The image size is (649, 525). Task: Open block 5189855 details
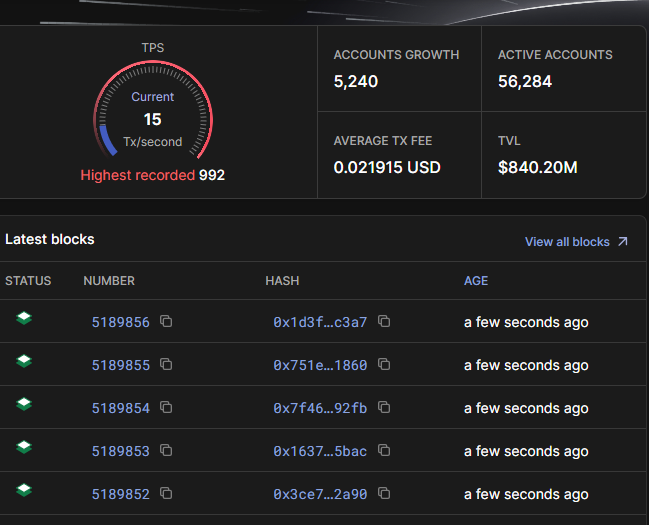[120, 365]
